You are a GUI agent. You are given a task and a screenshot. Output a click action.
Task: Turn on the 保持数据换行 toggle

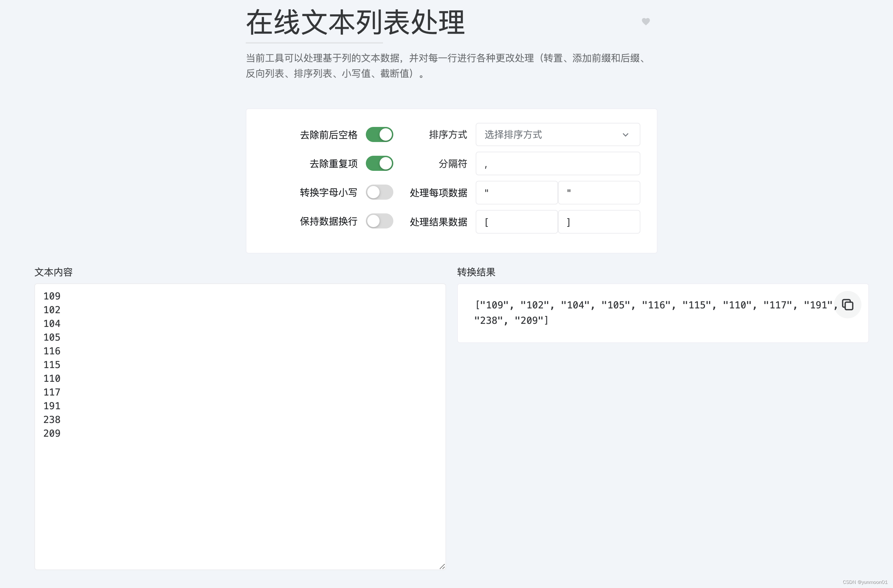379,221
